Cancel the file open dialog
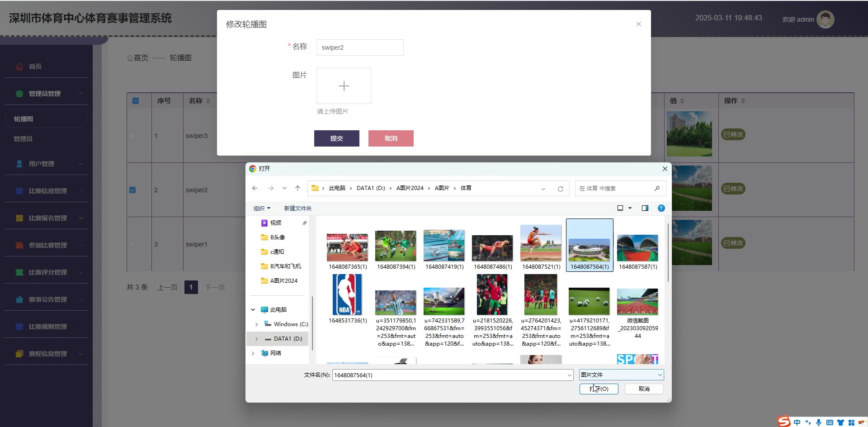The width and height of the screenshot is (868, 427). pos(644,389)
